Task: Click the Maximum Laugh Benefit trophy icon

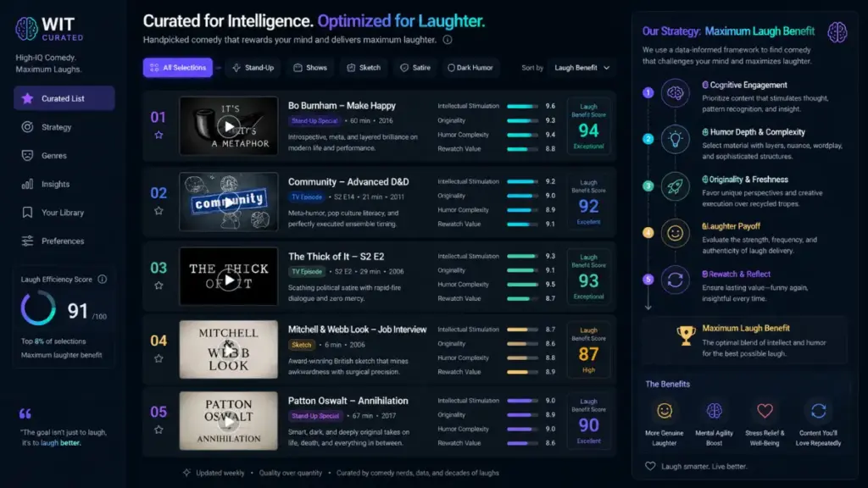Action: [x=686, y=335]
